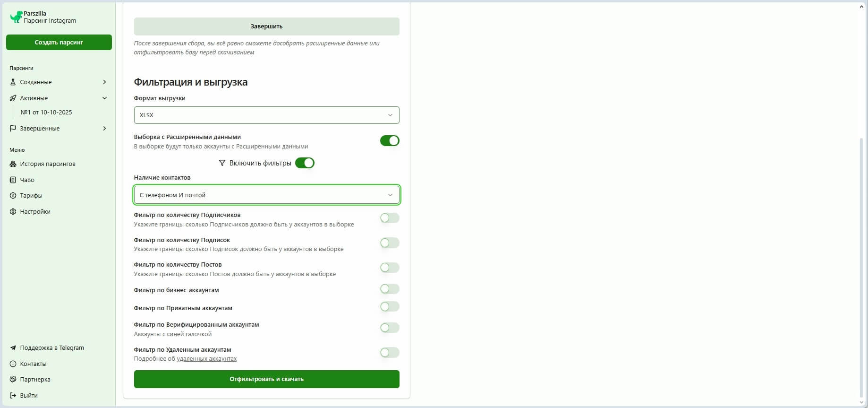This screenshot has width=868, height=408.
Task: Click the Создать парсинг button
Action: pyautogui.click(x=59, y=43)
